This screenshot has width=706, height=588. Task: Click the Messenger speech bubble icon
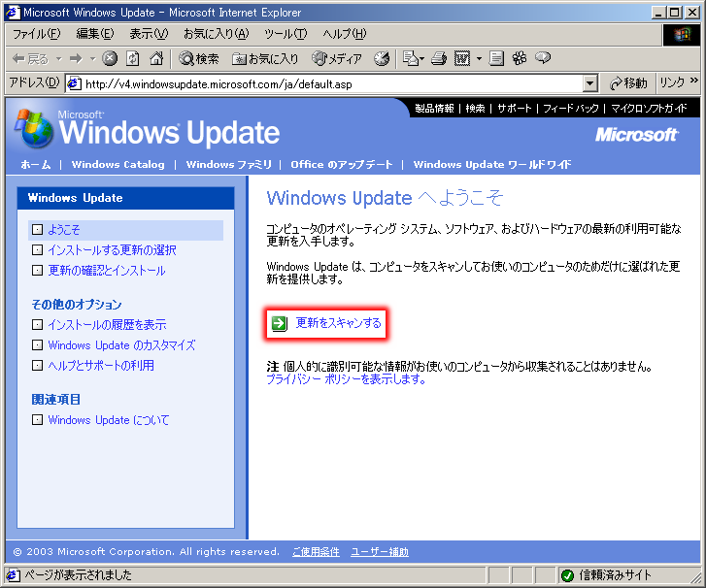tap(543, 58)
